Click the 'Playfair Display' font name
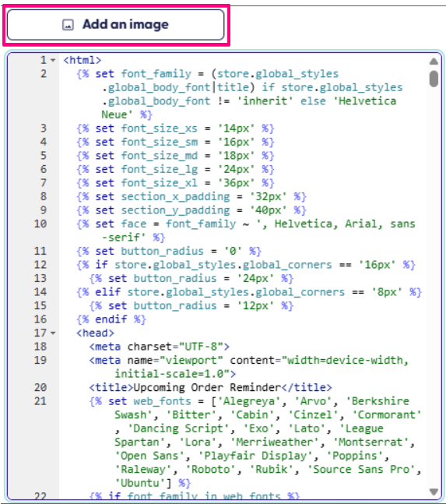The width and height of the screenshot is (446, 504). click(x=255, y=456)
